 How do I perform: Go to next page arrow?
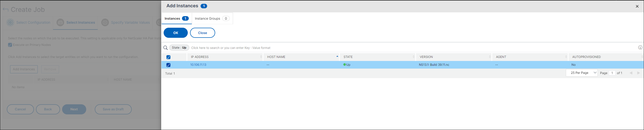(638, 73)
